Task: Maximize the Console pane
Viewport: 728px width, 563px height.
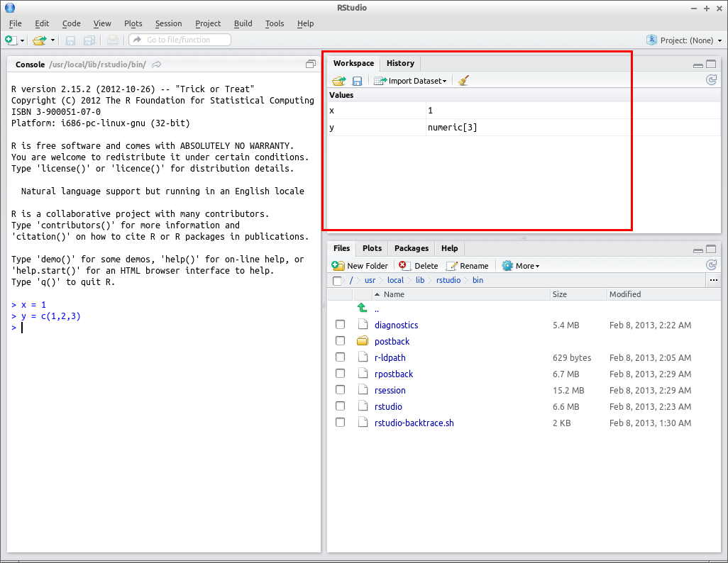Action: (311, 64)
